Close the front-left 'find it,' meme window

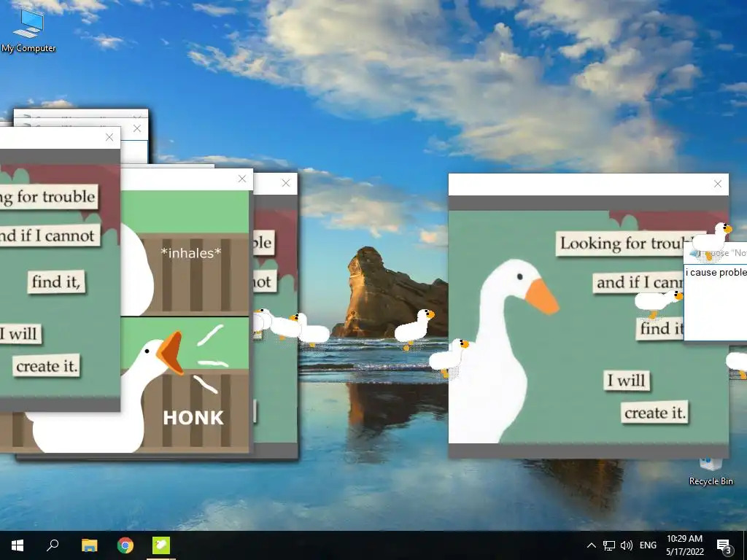[x=109, y=137]
